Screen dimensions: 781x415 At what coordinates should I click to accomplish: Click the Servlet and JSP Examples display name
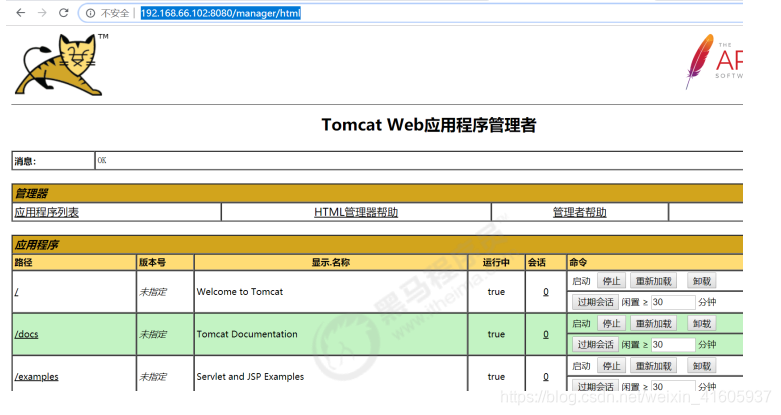(250, 377)
